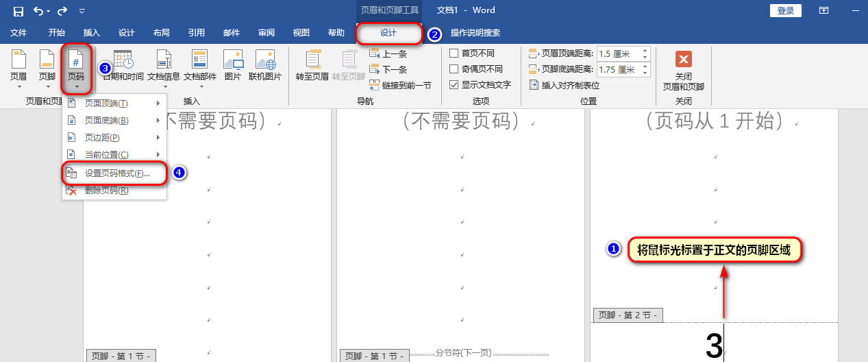
Task: Switch to the 布局 layout tab
Action: click(x=162, y=33)
